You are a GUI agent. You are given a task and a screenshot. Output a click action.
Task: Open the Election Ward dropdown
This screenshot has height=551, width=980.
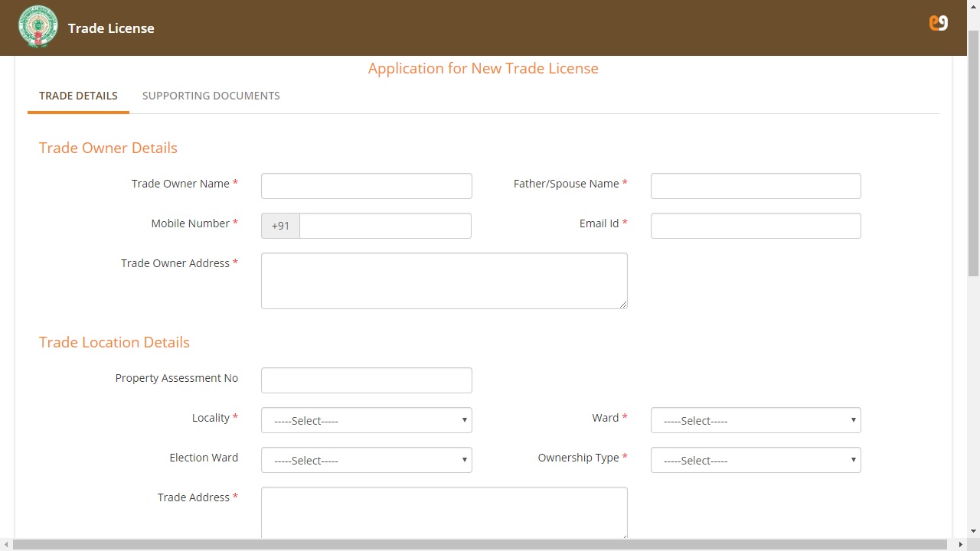pos(366,460)
